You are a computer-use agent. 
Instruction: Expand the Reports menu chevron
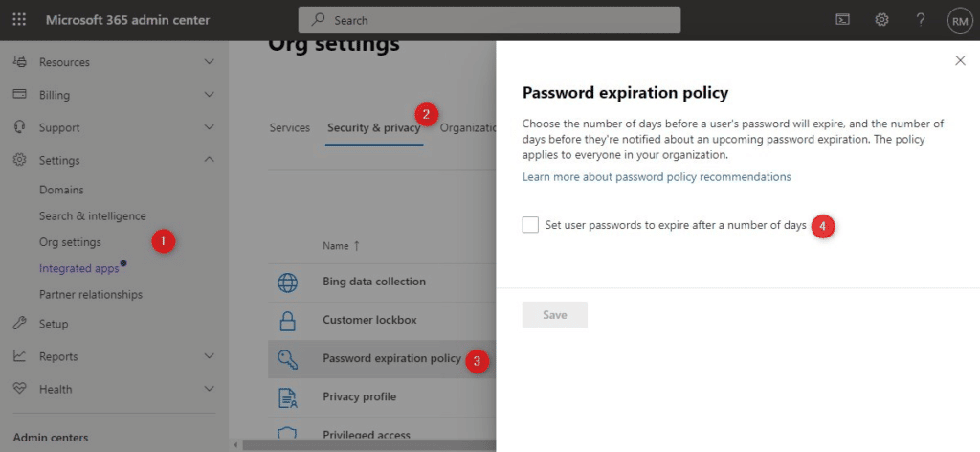(210, 355)
